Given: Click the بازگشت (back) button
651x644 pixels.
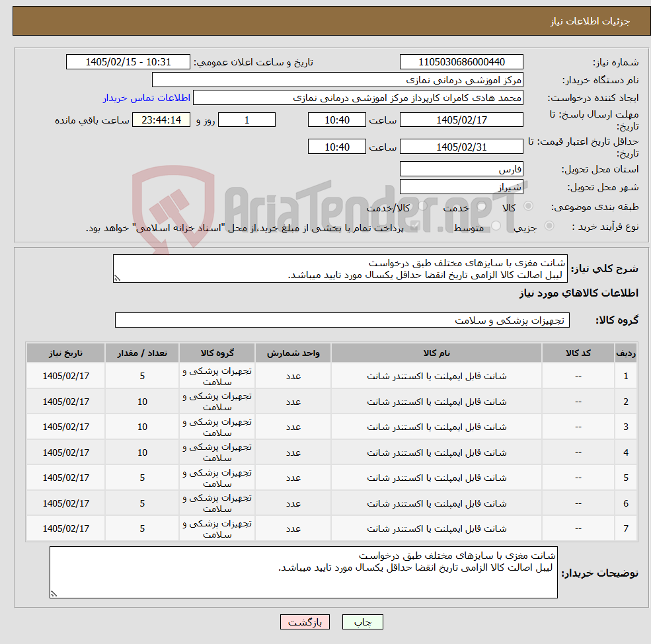Looking at the screenshot, I should (305, 622).
